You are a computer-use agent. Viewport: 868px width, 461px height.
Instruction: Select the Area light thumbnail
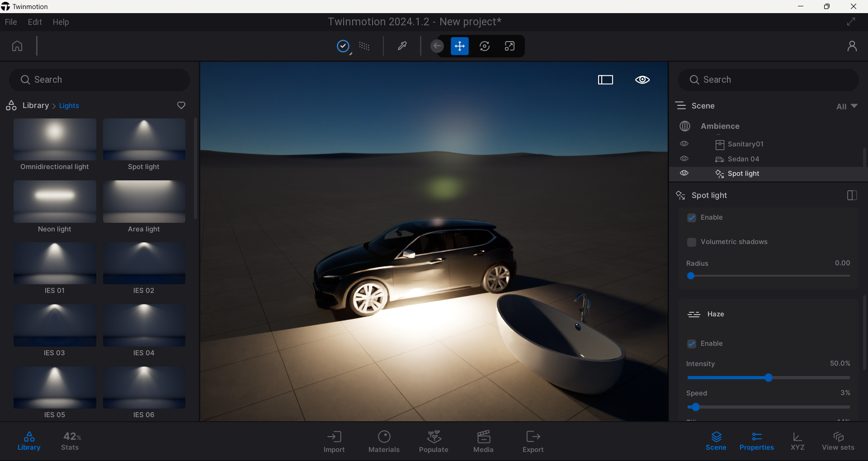point(144,202)
